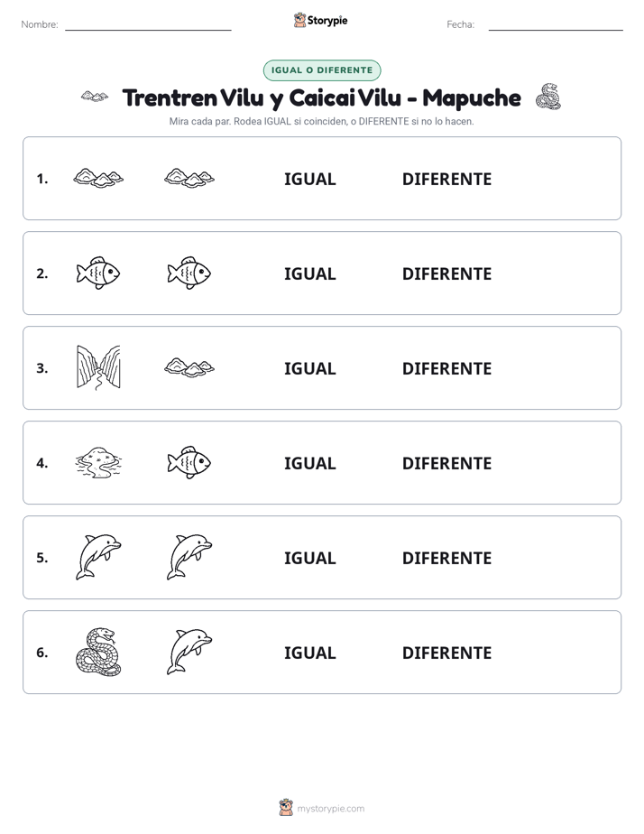Open the mystorypie.com footer link

322,808
